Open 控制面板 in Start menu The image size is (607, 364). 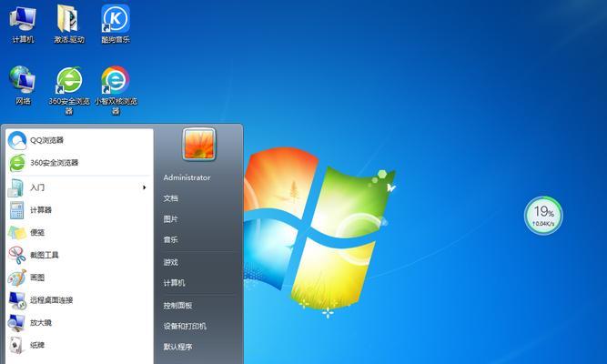coord(177,306)
